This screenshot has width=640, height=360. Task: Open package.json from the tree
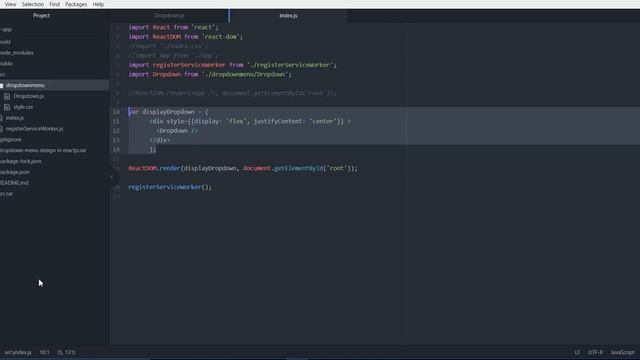[x=15, y=172]
